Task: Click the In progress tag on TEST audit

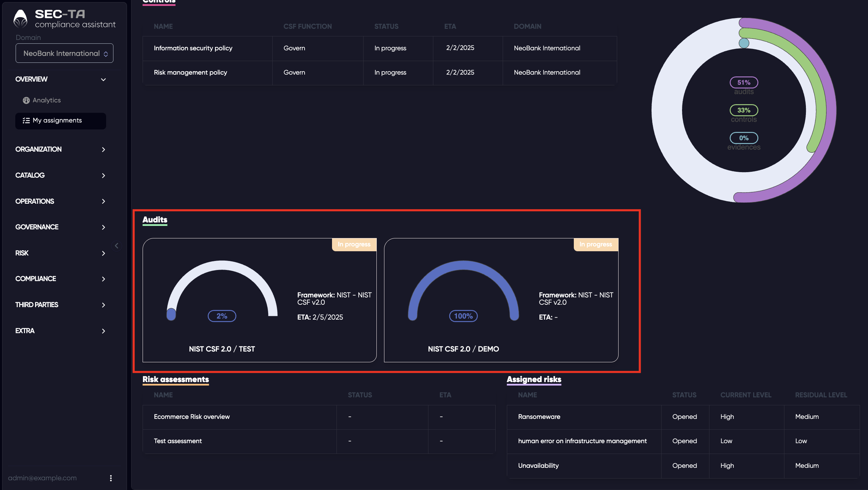Action: [x=354, y=244]
